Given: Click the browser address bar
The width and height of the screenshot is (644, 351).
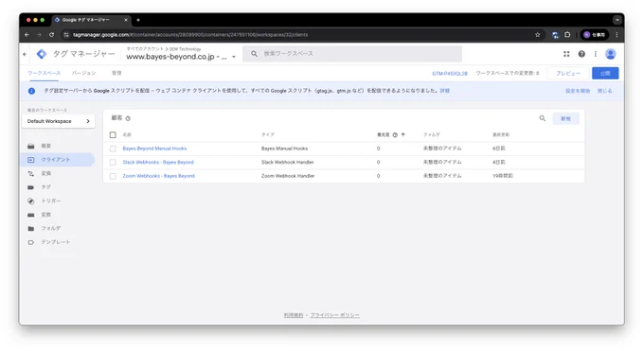Looking at the screenshot, I should tap(302, 35).
